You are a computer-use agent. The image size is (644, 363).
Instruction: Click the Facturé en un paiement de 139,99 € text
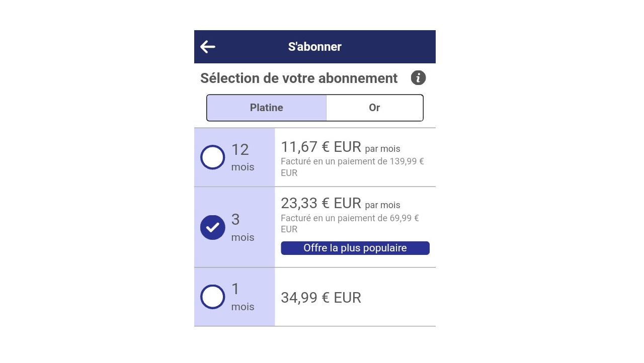tap(352, 166)
